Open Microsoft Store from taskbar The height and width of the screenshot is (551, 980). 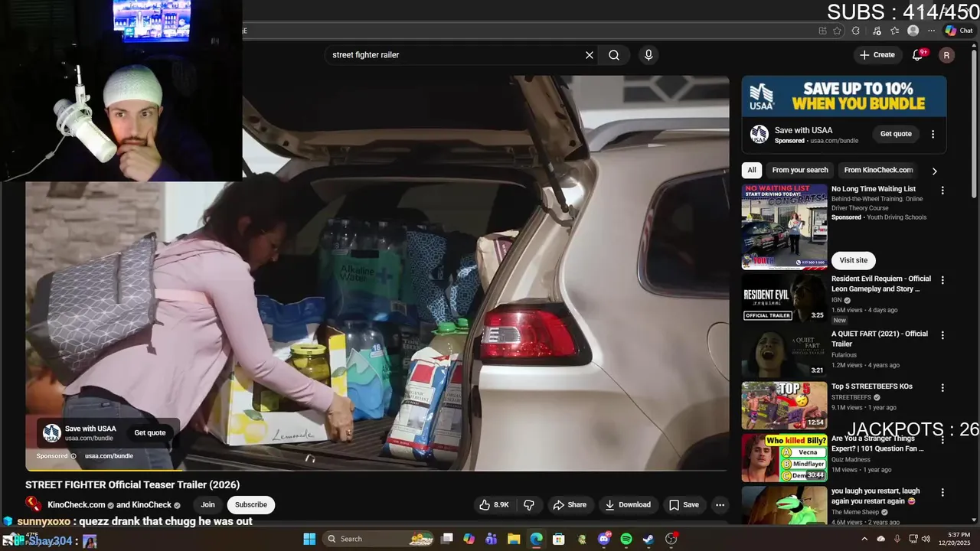pos(559,539)
